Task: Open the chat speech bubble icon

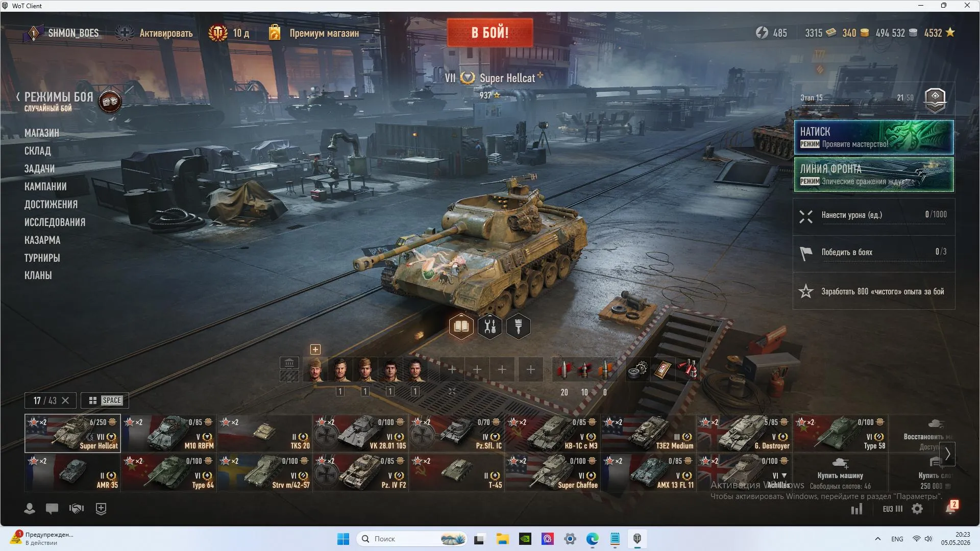Action: point(52,509)
